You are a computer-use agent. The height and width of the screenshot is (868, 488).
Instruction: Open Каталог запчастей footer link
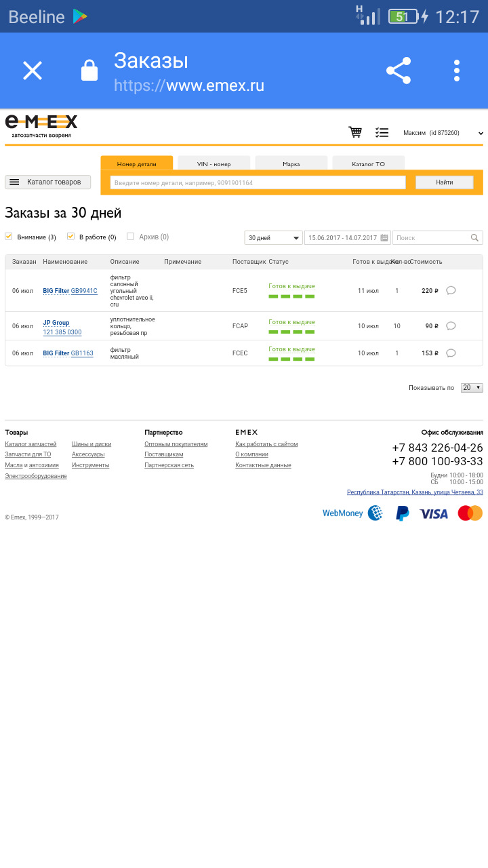30,444
